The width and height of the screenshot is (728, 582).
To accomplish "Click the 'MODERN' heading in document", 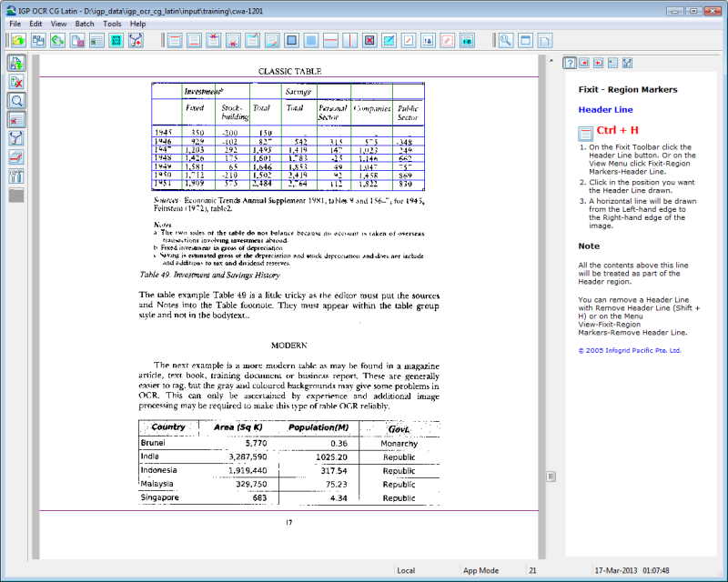I will (x=288, y=346).
